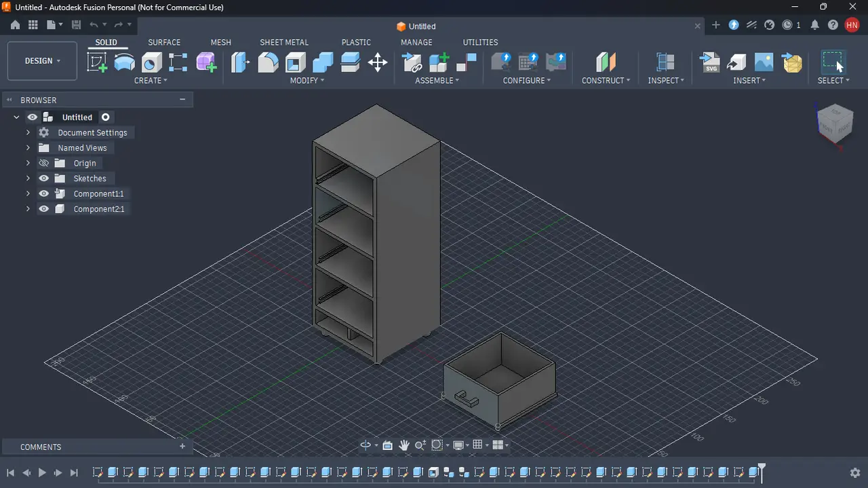Select the Fillet tool
This screenshot has height=488, width=868.
(x=269, y=62)
